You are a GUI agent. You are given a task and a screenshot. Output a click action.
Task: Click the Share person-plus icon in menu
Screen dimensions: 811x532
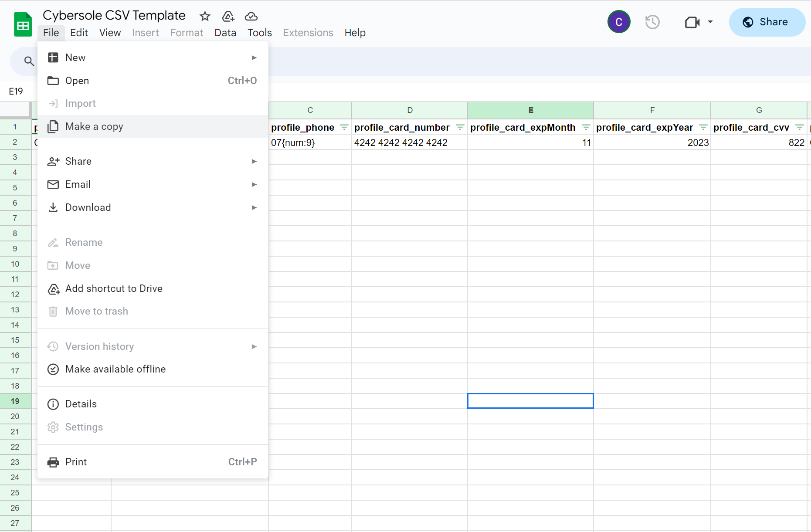click(53, 161)
